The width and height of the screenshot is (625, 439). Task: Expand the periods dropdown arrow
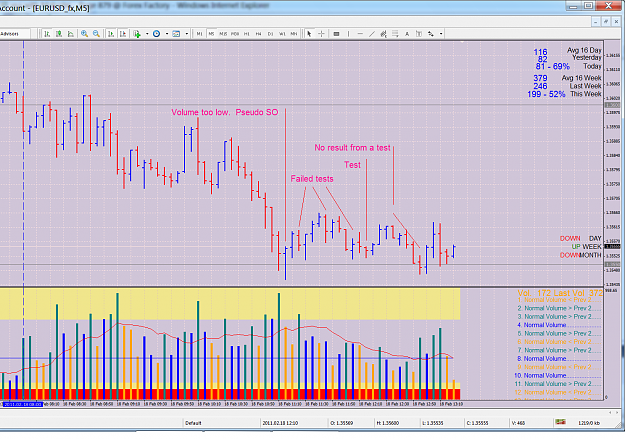pyautogui.click(x=167, y=34)
